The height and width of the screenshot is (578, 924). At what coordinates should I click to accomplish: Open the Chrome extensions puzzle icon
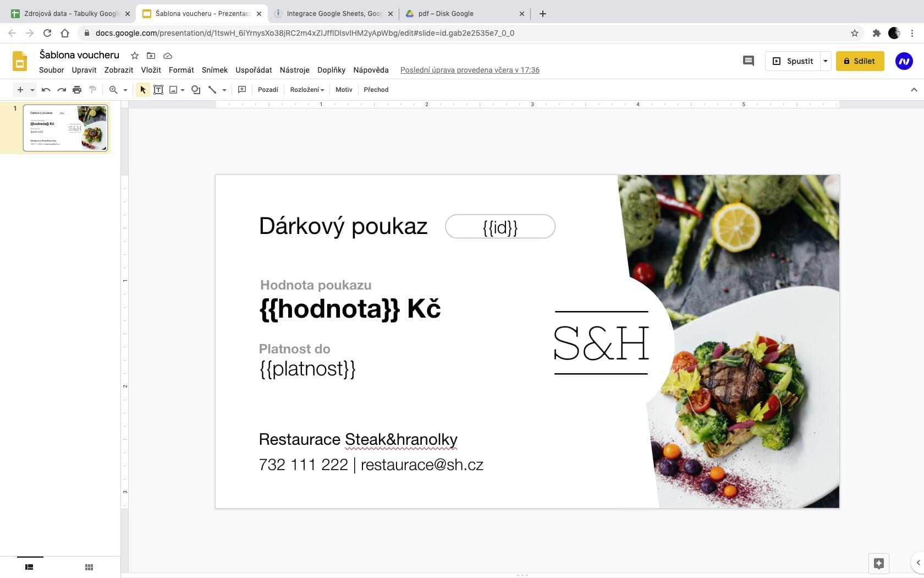tap(877, 33)
